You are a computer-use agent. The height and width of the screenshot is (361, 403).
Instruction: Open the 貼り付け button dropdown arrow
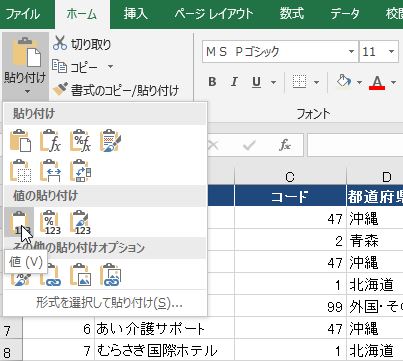26,91
